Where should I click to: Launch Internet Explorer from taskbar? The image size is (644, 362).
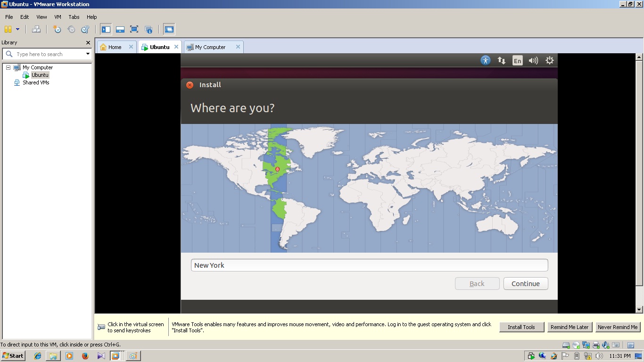coord(38,356)
